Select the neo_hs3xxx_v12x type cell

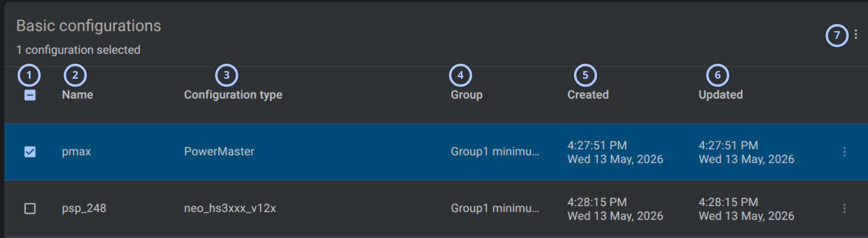230,208
